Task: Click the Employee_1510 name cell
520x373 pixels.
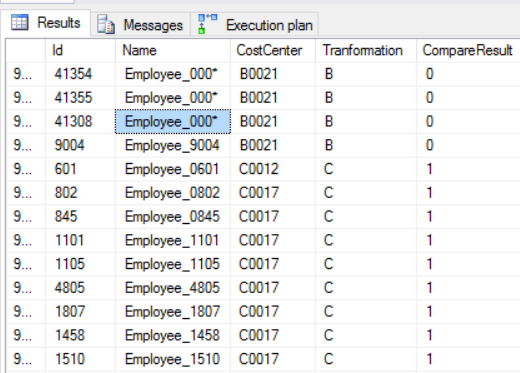Action: [x=173, y=359]
